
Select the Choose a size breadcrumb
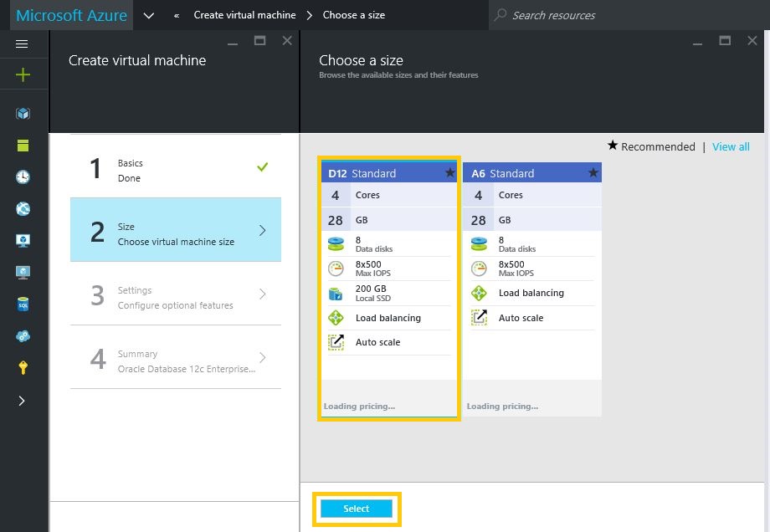coord(353,15)
